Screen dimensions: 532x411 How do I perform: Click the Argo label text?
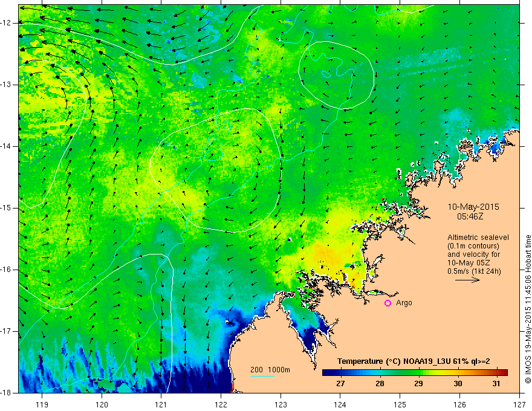tap(404, 303)
